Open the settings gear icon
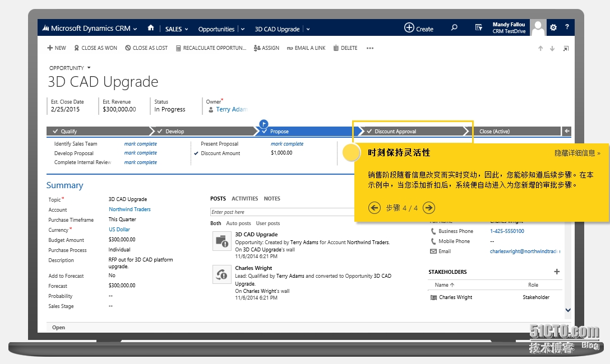Image resolution: width=610 pixels, height=364 pixels. [553, 27]
